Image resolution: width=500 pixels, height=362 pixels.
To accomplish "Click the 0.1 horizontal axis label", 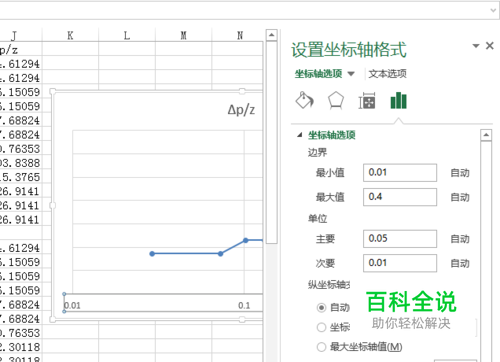I will click(x=244, y=305).
